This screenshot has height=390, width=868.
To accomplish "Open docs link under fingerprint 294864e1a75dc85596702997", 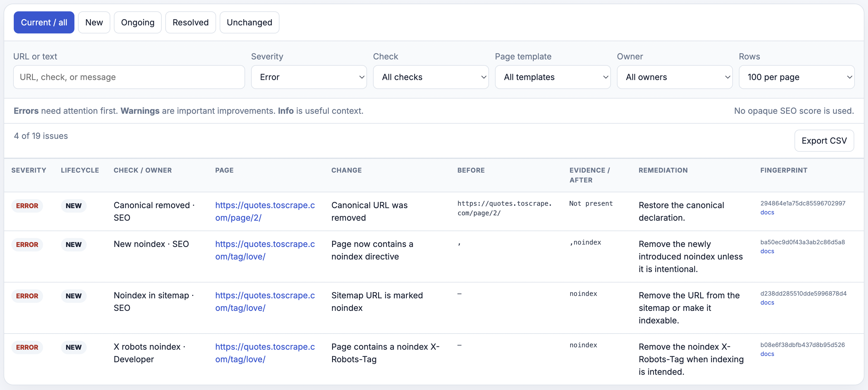I will [x=767, y=213].
